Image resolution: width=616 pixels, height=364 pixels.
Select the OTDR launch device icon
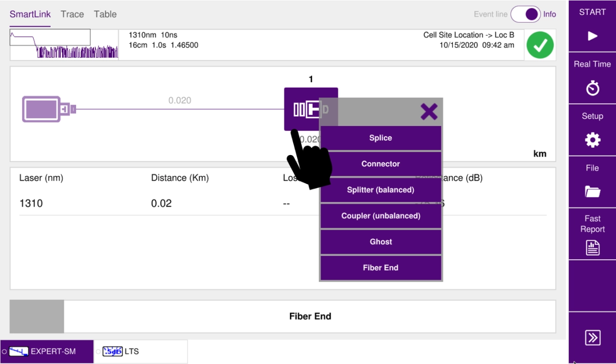click(x=49, y=109)
